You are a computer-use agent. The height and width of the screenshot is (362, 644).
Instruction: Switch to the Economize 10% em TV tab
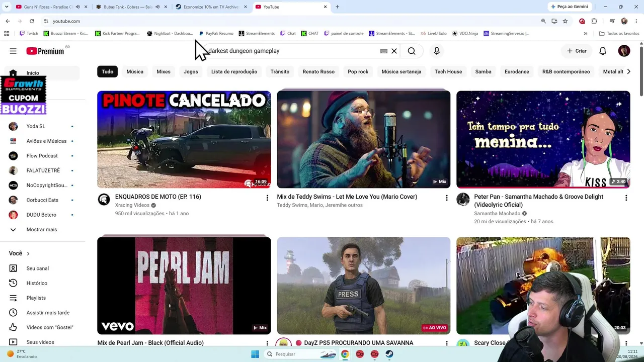coord(211,7)
